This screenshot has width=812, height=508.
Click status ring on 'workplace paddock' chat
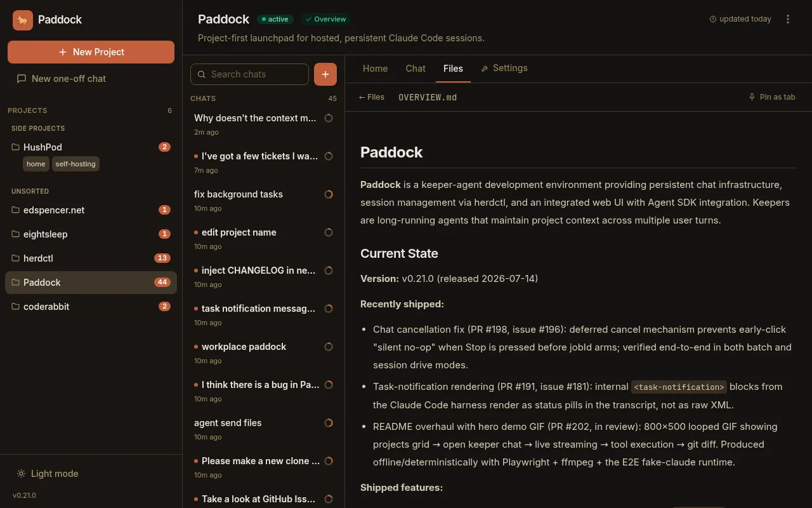[329, 347]
